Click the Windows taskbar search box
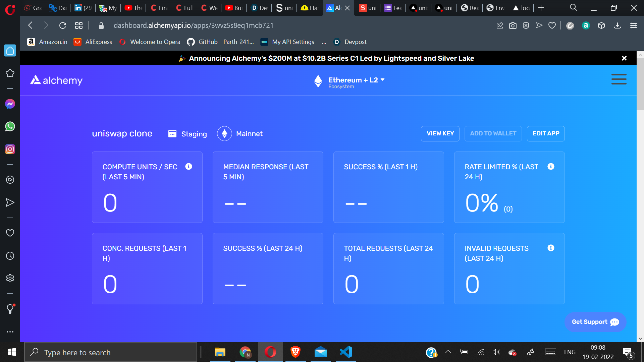Screen dimensions: 644x362 tap(111, 352)
